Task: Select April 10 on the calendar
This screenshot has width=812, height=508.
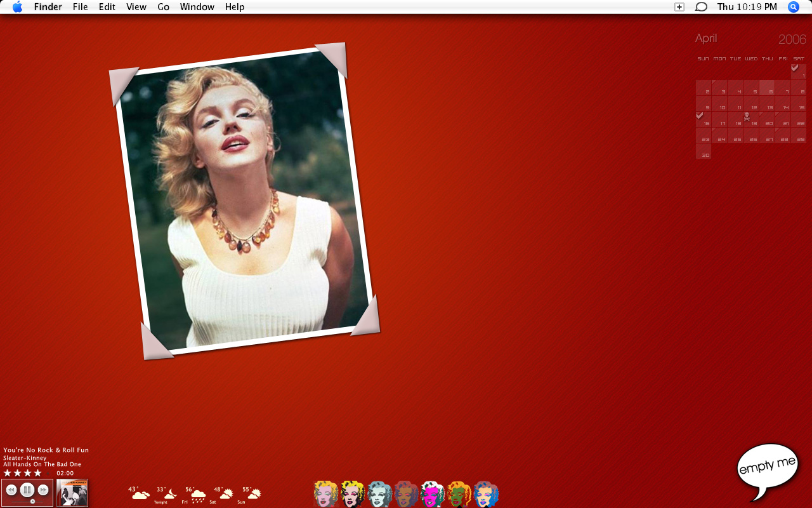Action: [719, 104]
